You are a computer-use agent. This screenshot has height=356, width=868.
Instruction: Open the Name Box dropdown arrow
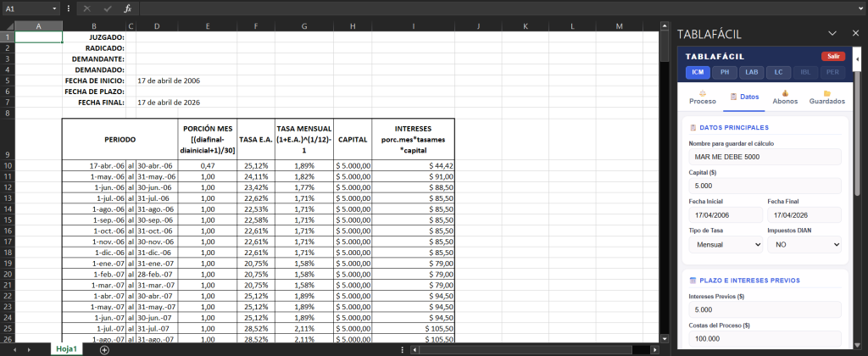coord(54,8)
